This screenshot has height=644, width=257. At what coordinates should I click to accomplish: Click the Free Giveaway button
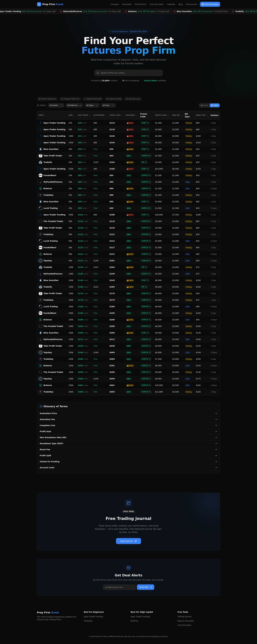pyautogui.click(x=210, y=4)
